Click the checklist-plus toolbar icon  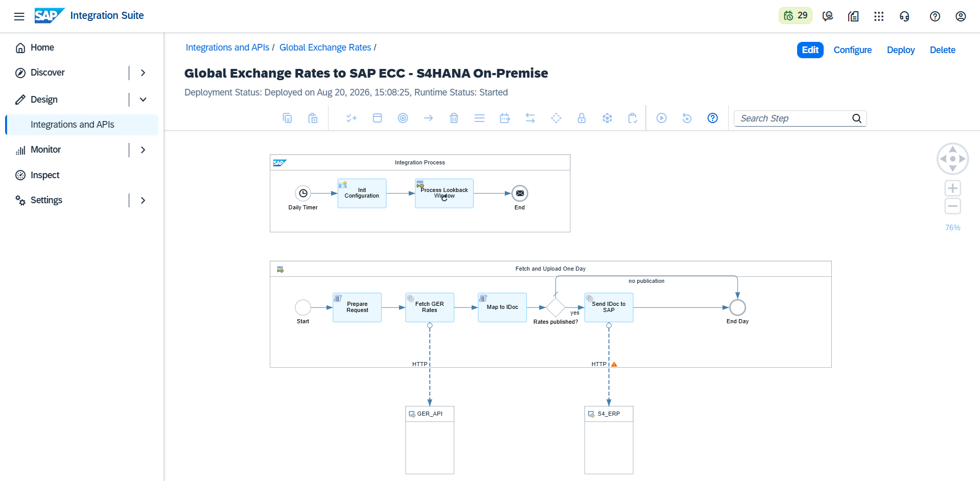[352, 118]
